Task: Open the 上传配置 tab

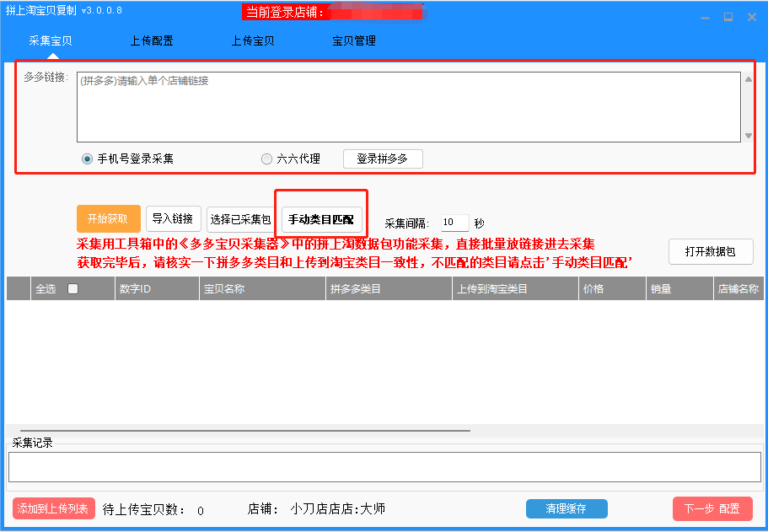Action: point(152,40)
